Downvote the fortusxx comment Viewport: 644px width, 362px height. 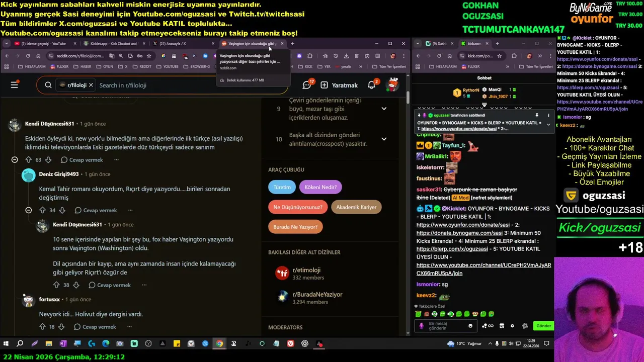pos(62,327)
